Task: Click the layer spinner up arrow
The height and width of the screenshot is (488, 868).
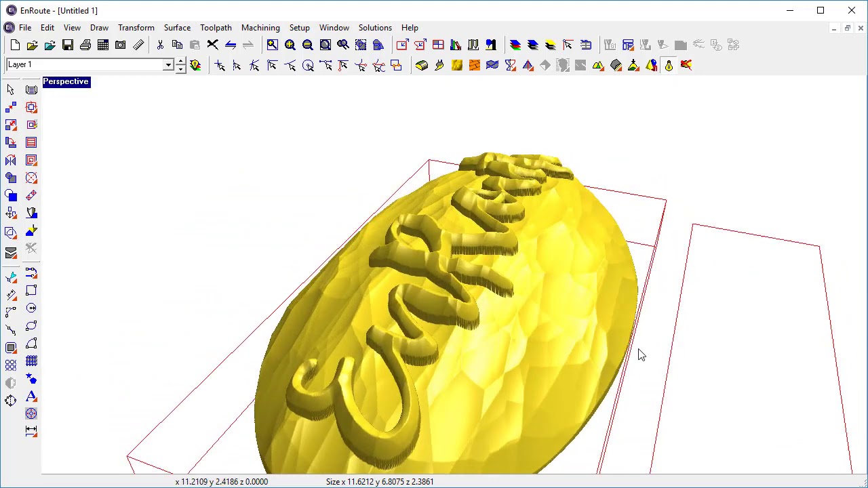Action: pyautogui.click(x=180, y=62)
